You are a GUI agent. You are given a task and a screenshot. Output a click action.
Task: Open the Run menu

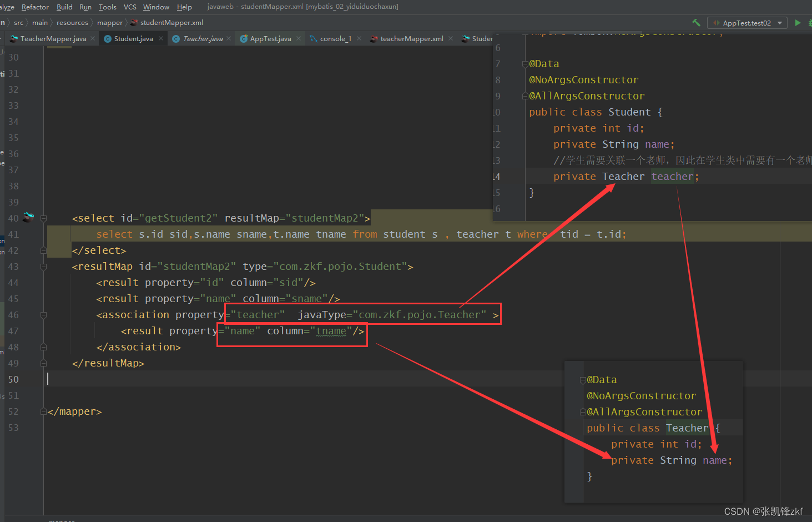tap(85, 7)
